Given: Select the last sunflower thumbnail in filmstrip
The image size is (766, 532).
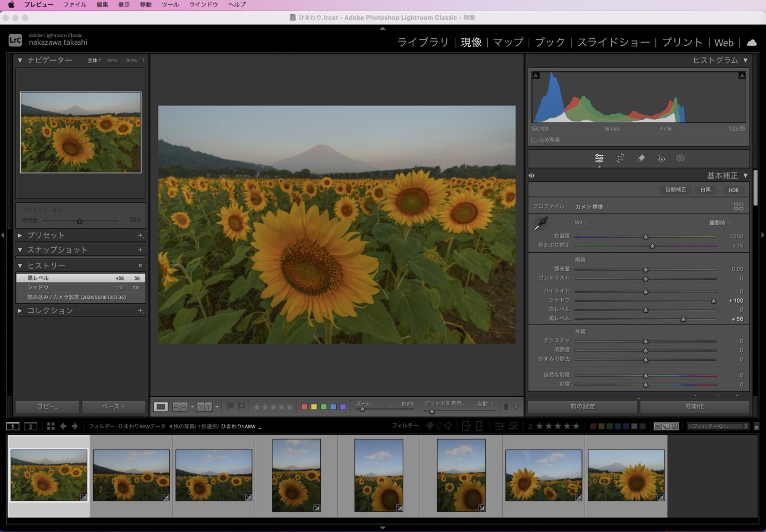Looking at the screenshot, I should 626,475.
